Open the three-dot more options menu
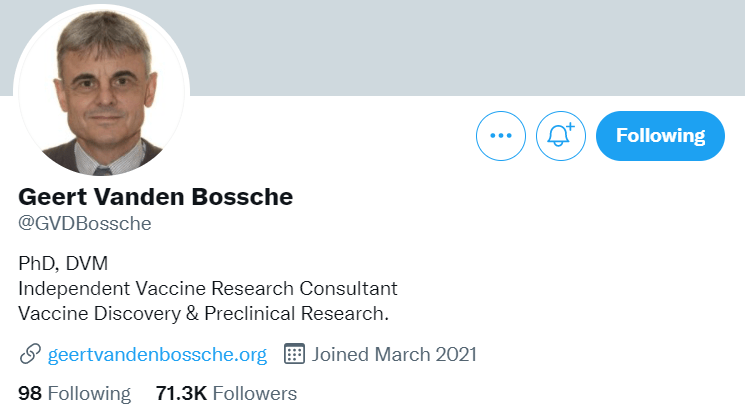Image resolution: width=746 pixels, height=416 pixels. coord(501,136)
